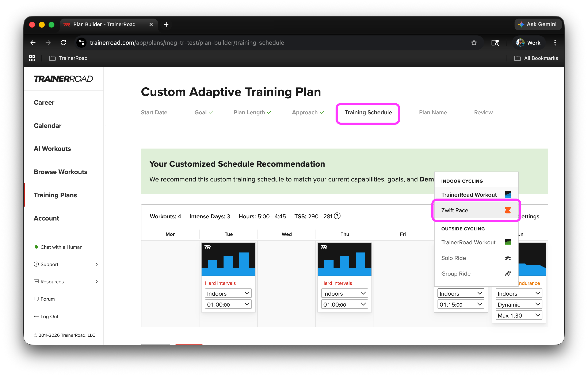Click the Ask Gemini button
This screenshot has width=588, height=376.
[538, 24]
